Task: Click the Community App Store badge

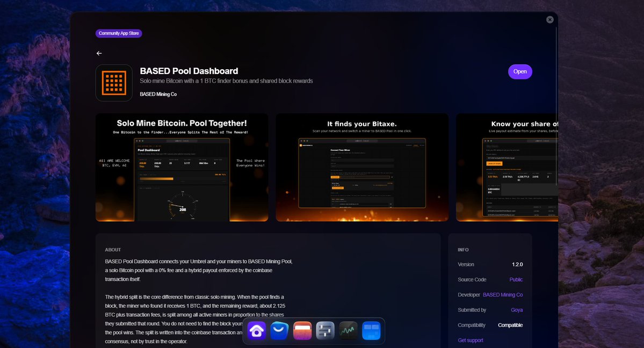Action: [119, 33]
